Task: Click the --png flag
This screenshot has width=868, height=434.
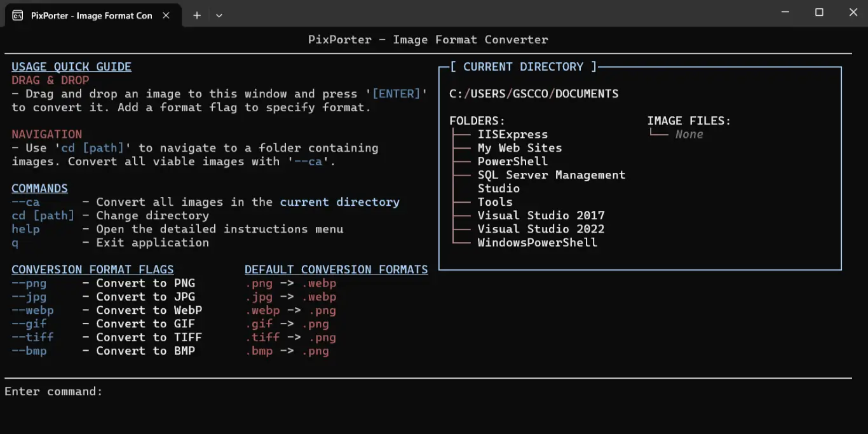Action: click(29, 283)
